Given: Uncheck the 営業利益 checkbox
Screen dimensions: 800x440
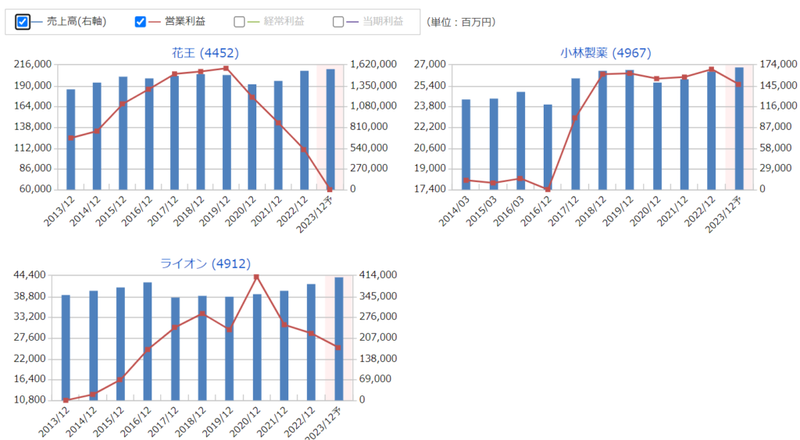Looking at the screenshot, I should pyautogui.click(x=140, y=22).
